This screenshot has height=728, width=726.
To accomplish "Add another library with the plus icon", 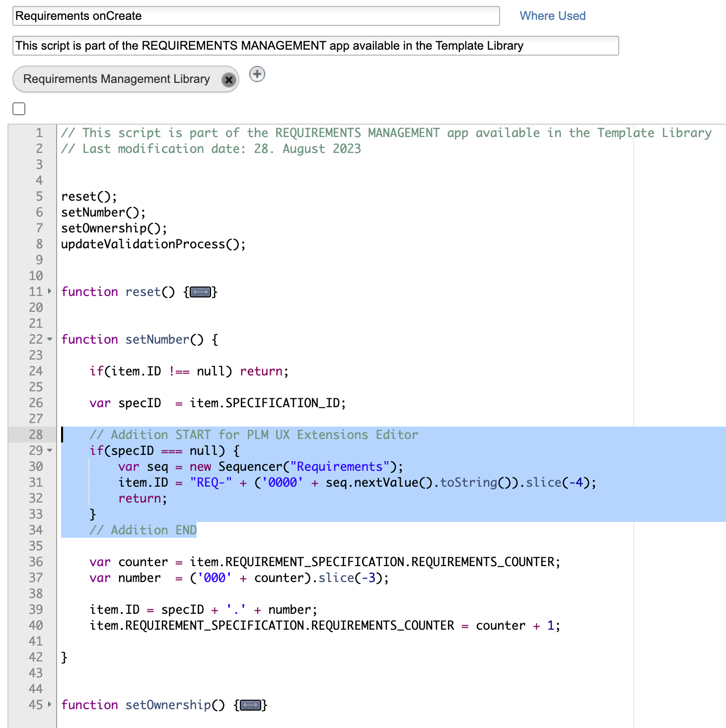I will tap(257, 74).
